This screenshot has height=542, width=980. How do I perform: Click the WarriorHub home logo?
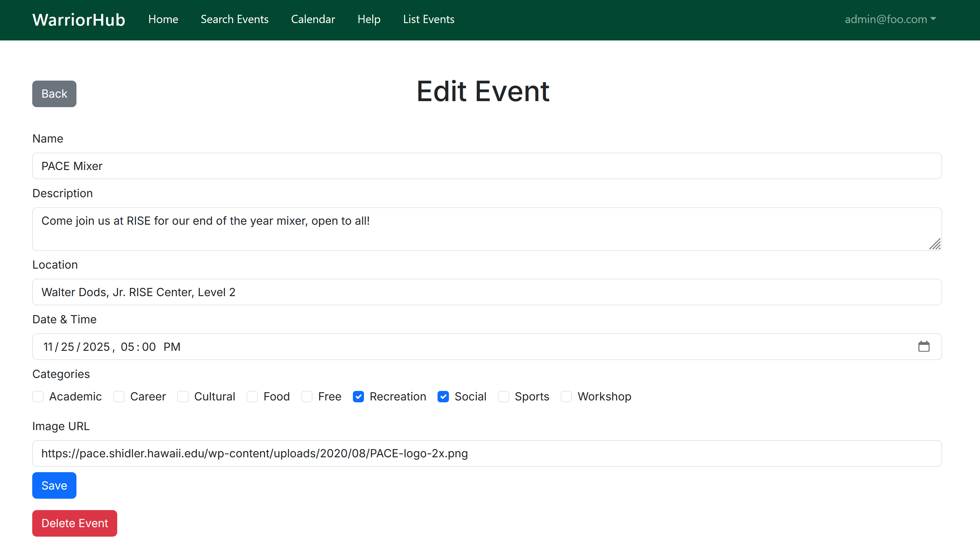click(78, 19)
